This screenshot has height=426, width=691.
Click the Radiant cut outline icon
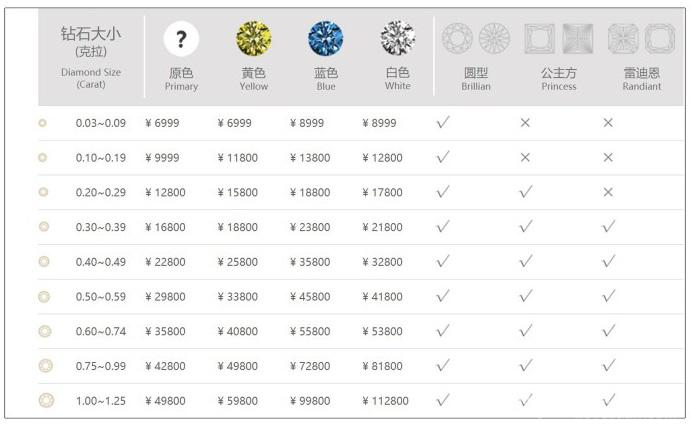pos(642,39)
